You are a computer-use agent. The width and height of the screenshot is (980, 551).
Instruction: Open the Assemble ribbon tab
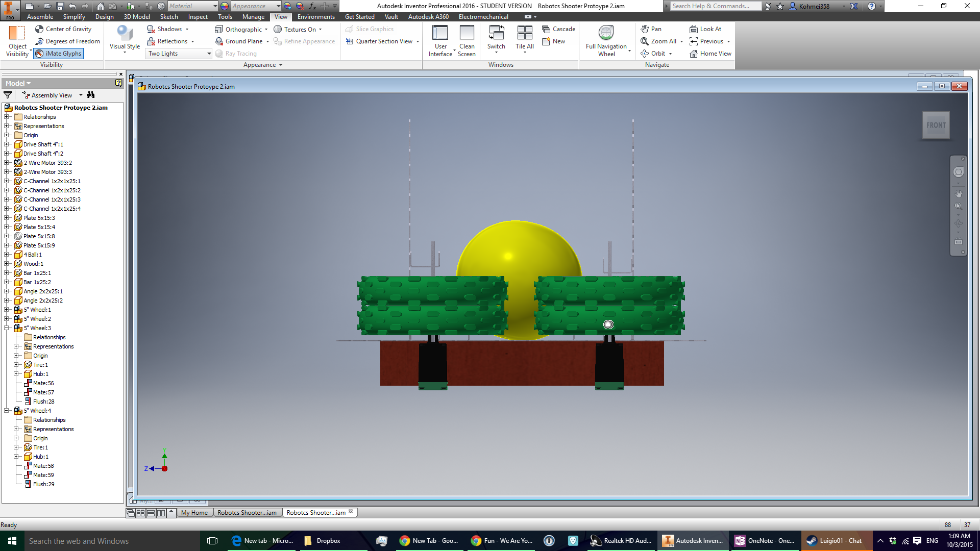[x=40, y=17]
